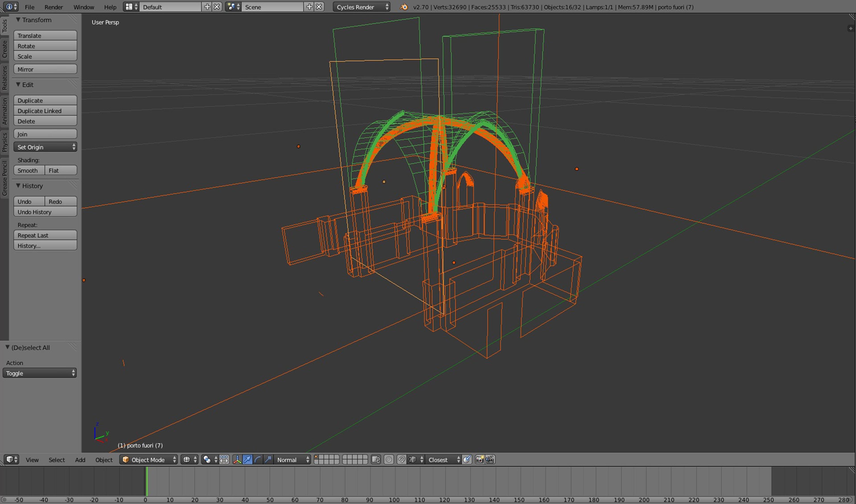Open the Set Origin dropdown

coord(45,147)
